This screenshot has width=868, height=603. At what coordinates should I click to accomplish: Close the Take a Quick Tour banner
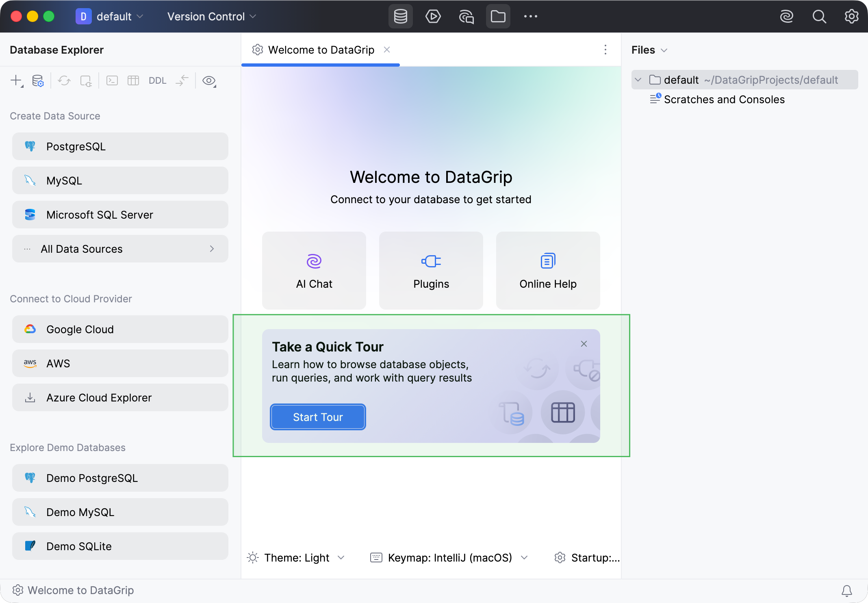pyautogui.click(x=584, y=344)
